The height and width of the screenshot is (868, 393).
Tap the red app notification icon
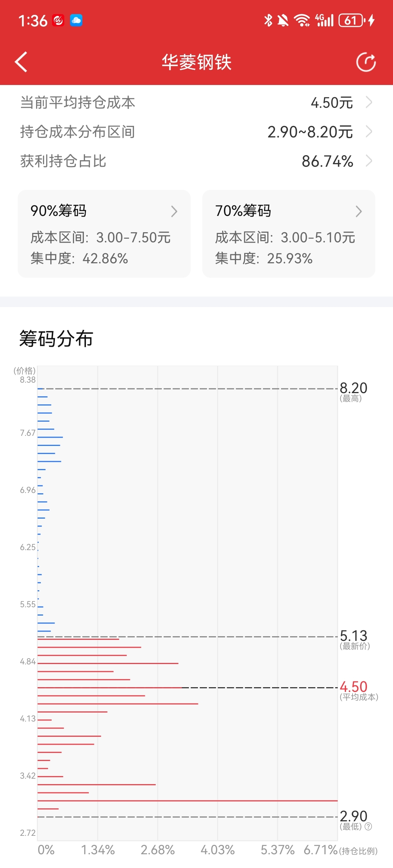[x=58, y=20]
